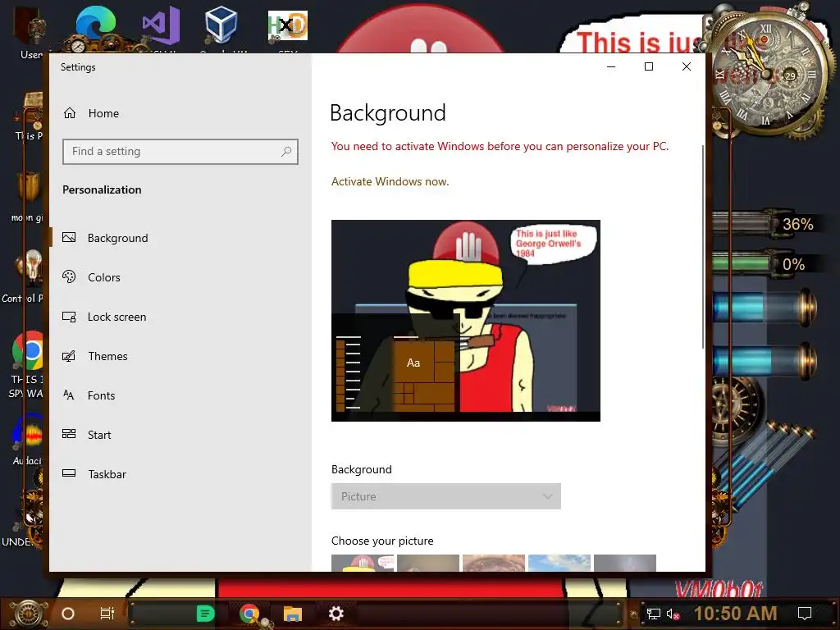Image resolution: width=840 pixels, height=630 pixels.
Task: Open HxD desktop icon
Action: [x=288, y=25]
